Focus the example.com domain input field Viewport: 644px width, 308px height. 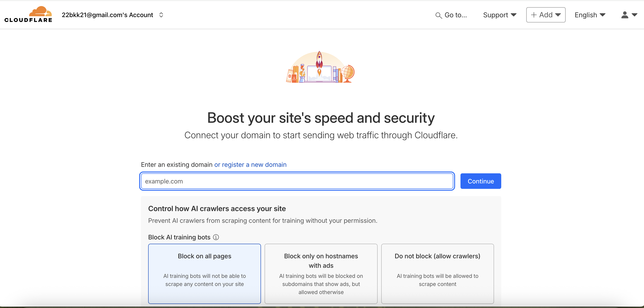(x=297, y=181)
